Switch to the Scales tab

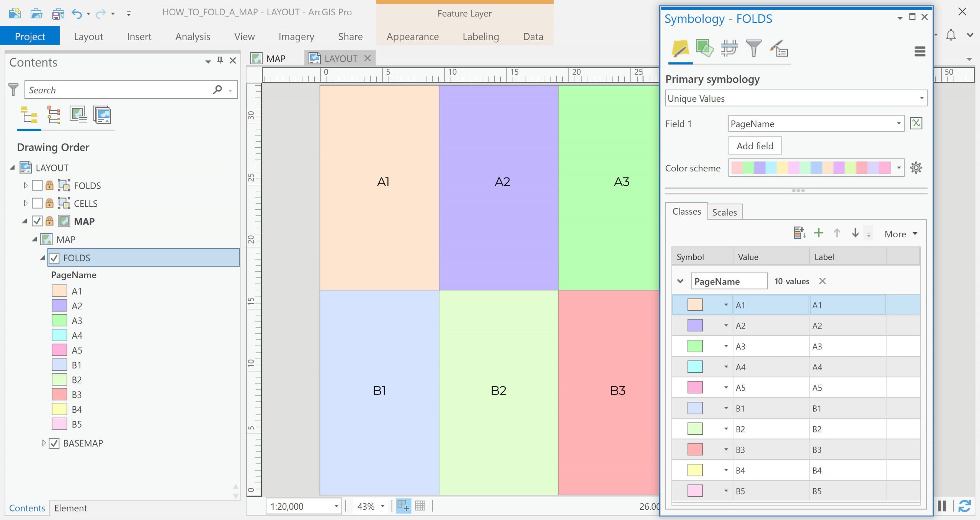click(724, 212)
